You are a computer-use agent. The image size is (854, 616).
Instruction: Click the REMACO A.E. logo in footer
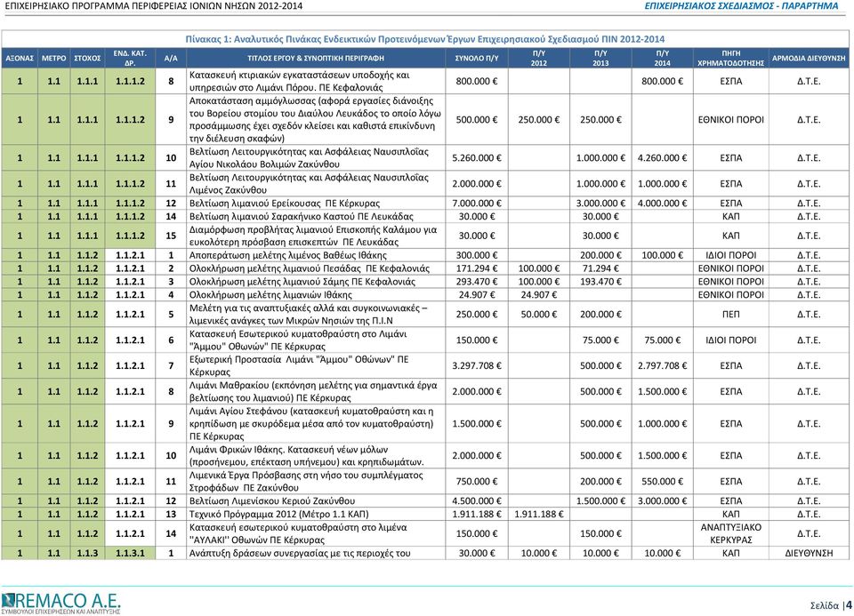(x=60, y=603)
